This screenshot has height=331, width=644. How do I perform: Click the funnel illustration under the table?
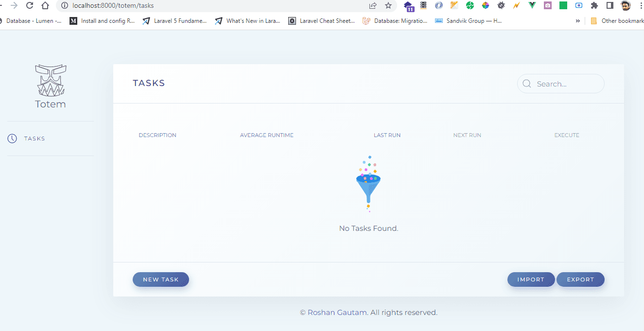(368, 184)
